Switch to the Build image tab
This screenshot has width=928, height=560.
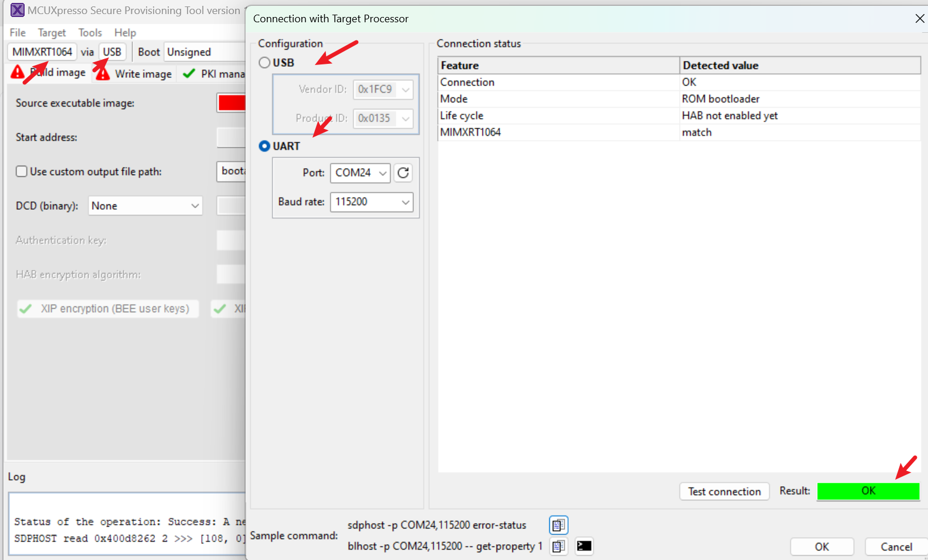click(x=49, y=73)
